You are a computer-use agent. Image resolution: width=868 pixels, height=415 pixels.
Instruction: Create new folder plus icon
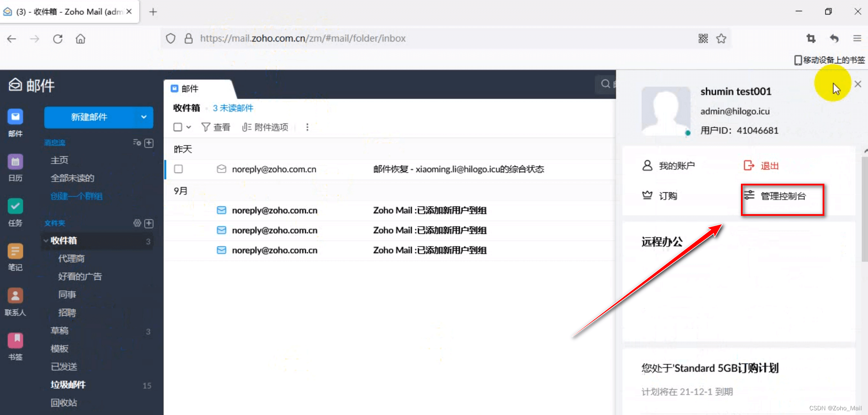[149, 223]
